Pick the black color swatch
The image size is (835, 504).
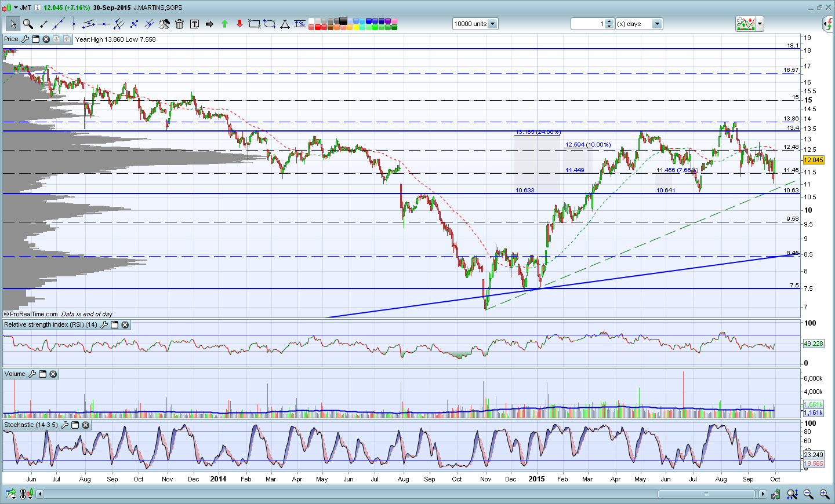(343, 21)
